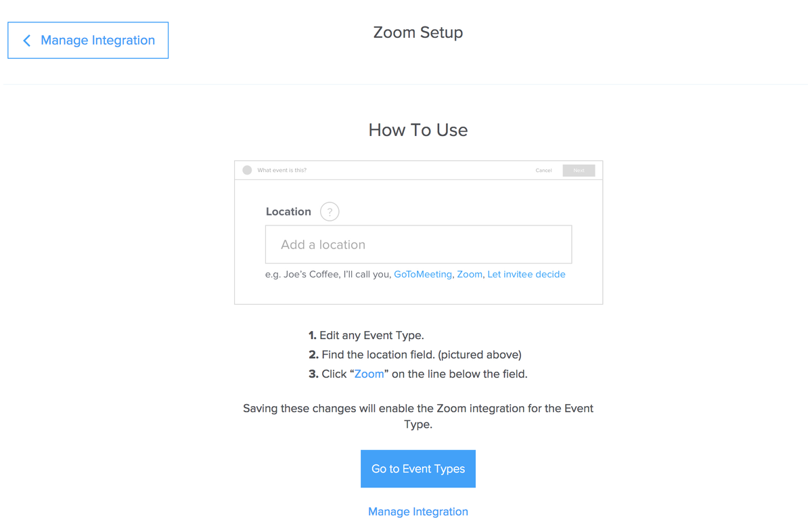Click inside the 'Add a location' field

pos(418,244)
